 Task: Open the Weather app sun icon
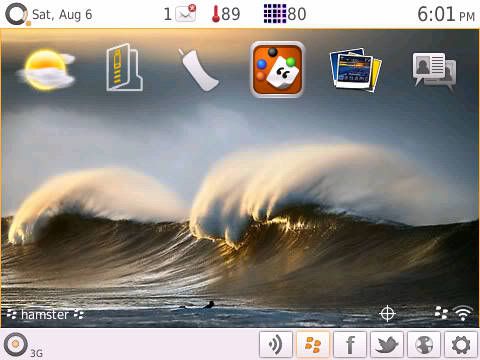[47, 69]
